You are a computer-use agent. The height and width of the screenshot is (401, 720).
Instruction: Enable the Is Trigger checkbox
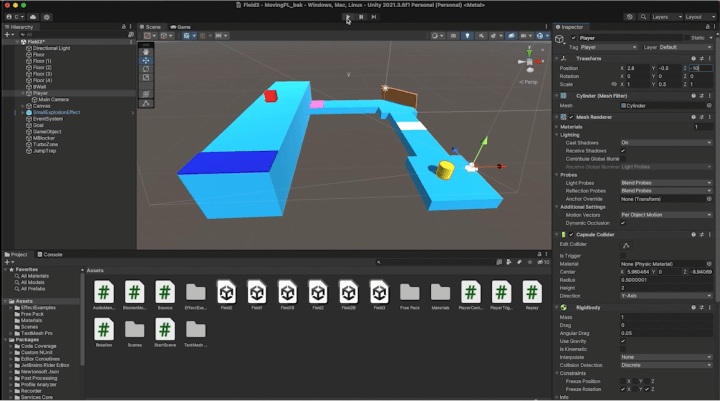(x=623, y=254)
